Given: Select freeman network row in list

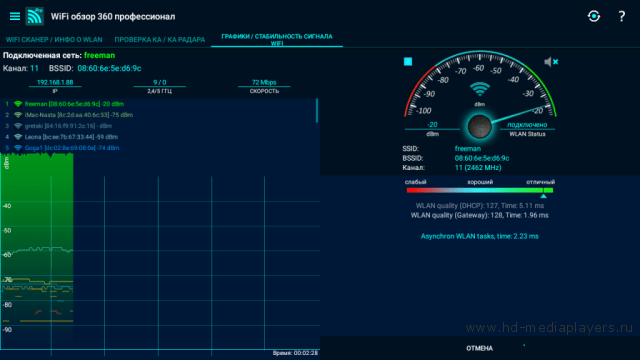Looking at the screenshot, I should pos(158,104).
